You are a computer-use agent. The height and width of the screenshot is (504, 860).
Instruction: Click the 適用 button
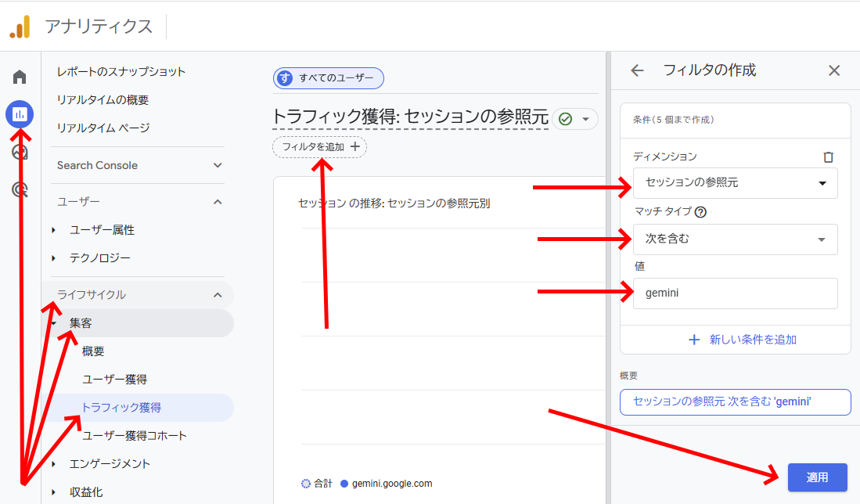pyautogui.click(x=817, y=477)
